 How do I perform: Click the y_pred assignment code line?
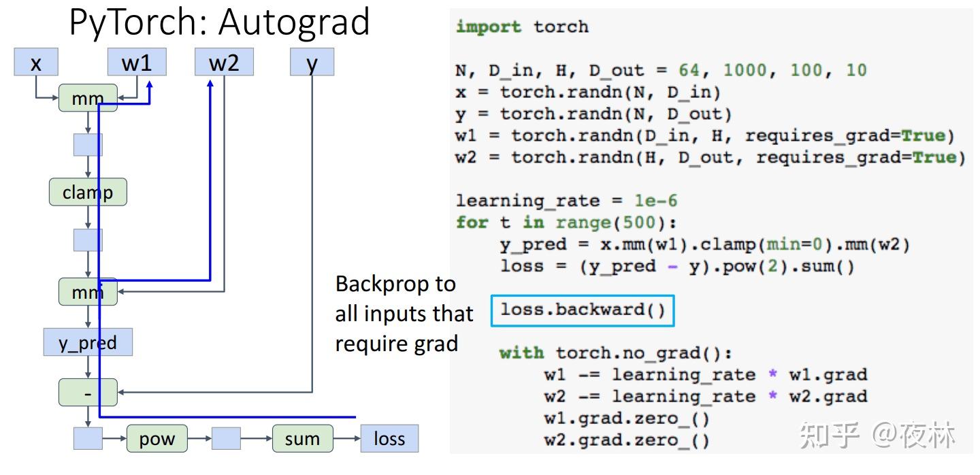705,244
